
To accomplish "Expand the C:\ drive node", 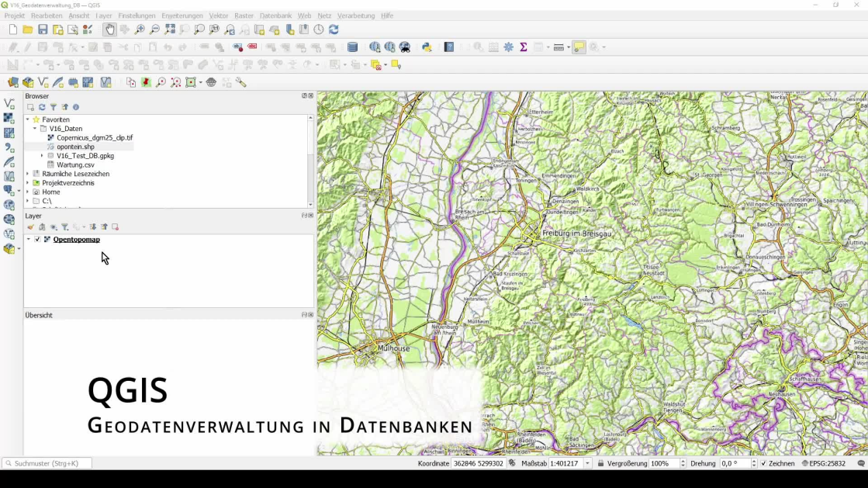I will (x=28, y=201).
